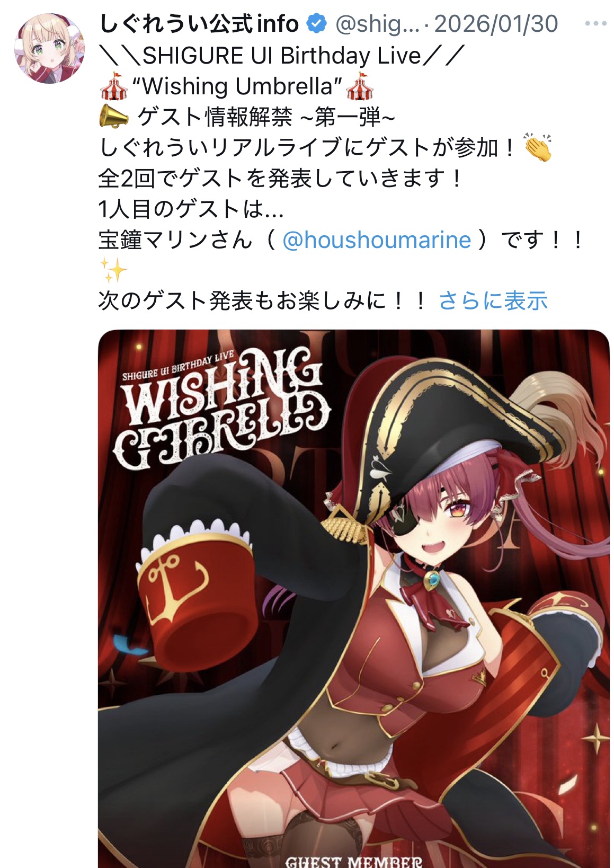Expand the tweet with さらに表示
Screen dimensions: 614x868
pyautogui.click(x=493, y=301)
